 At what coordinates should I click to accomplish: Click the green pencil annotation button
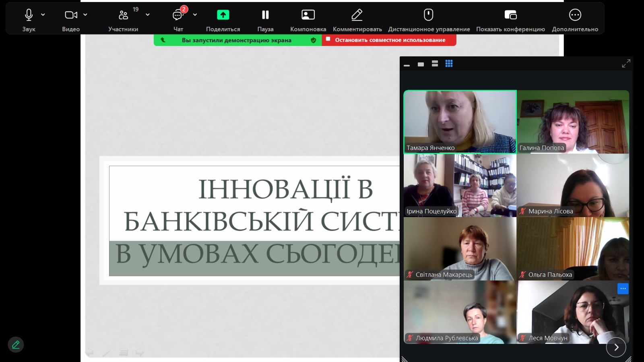click(x=16, y=345)
